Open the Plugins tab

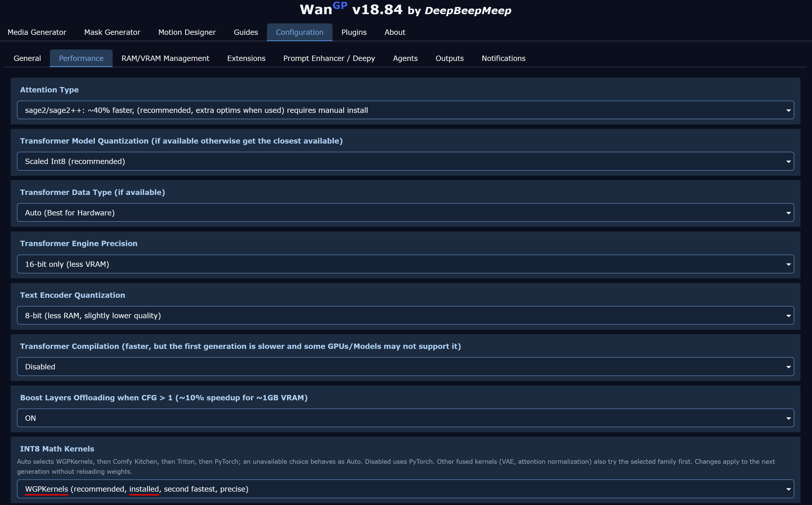pos(354,32)
